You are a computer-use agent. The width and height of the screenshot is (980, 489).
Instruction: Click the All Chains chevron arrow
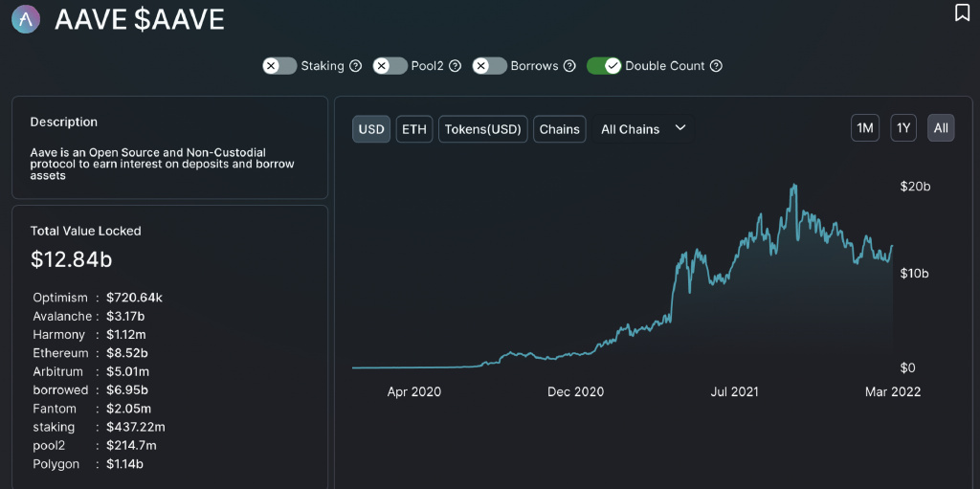coord(680,128)
